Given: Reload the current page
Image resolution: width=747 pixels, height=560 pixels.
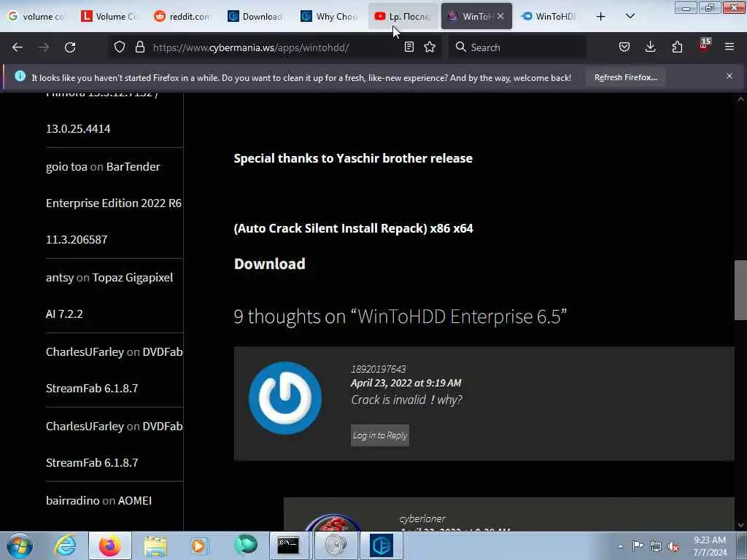Looking at the screenshot, I should (x=70, y=47).
